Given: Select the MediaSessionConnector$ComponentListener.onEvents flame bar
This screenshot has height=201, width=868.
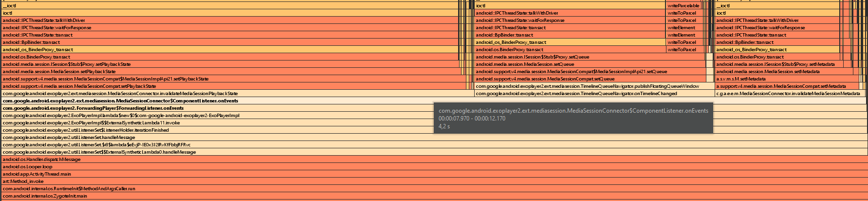Looking at the screenshot, I should (434, 101).
